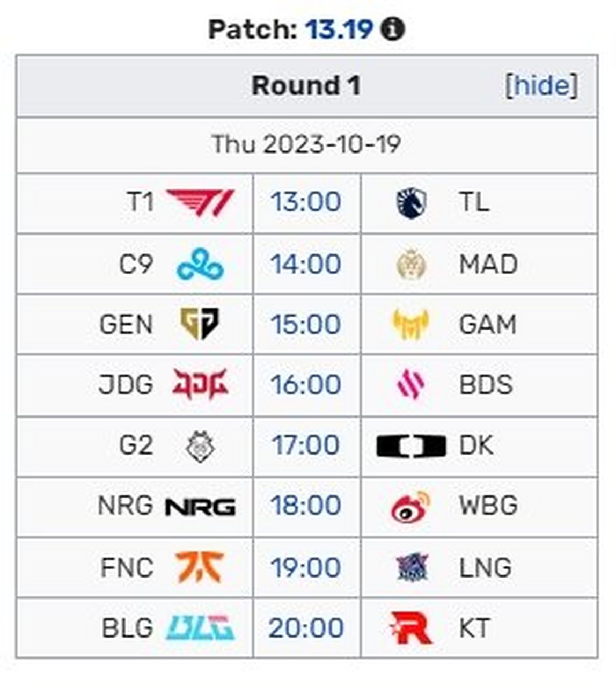The width and height of the screenshot is (616, 687).
Task: Click the NRG logo image
Action: [200, 507]
